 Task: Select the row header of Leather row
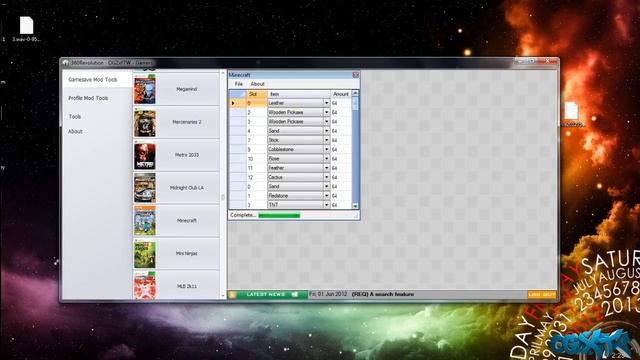[238, 103]
